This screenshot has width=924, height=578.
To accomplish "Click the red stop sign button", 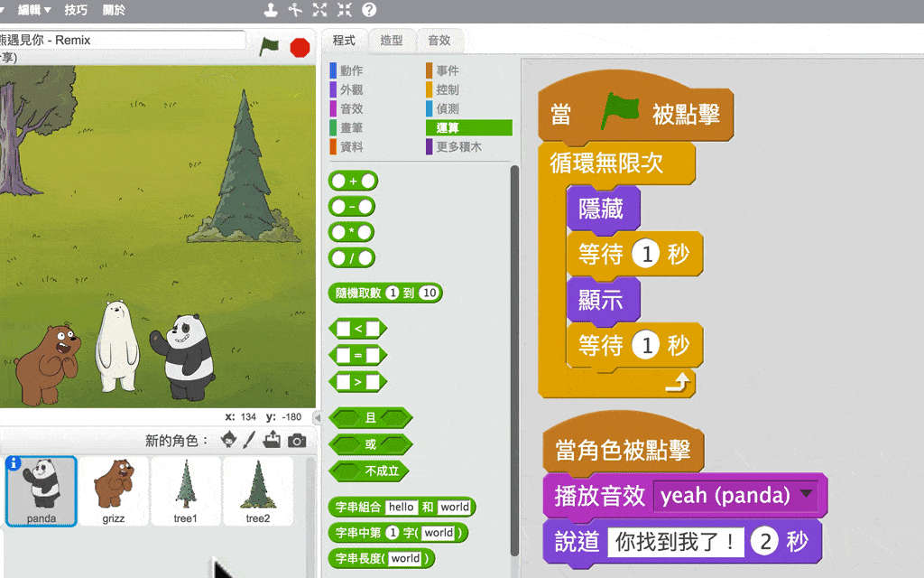I will (300, 47).
